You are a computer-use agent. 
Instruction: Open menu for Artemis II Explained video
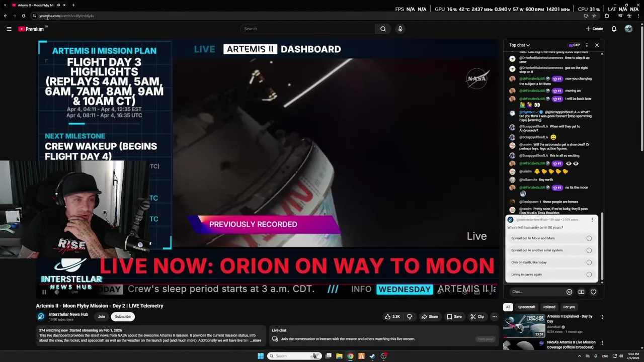coord(602,317)
